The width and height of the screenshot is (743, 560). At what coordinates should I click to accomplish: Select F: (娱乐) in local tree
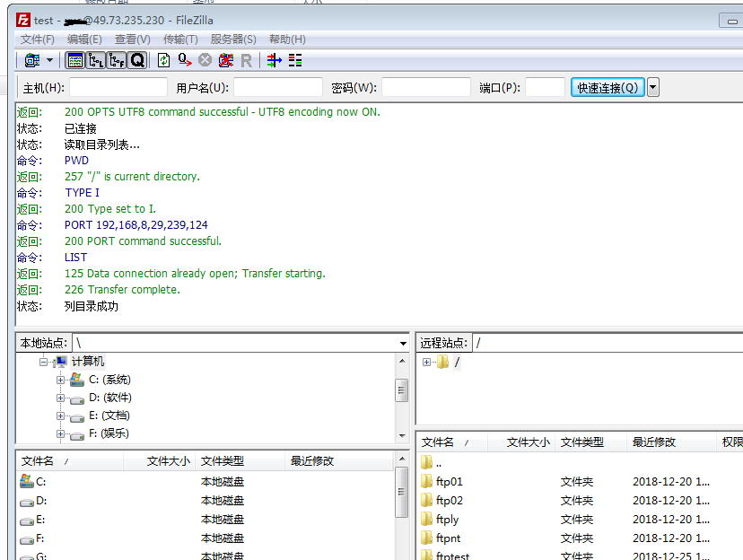click(x=109, y=433)
